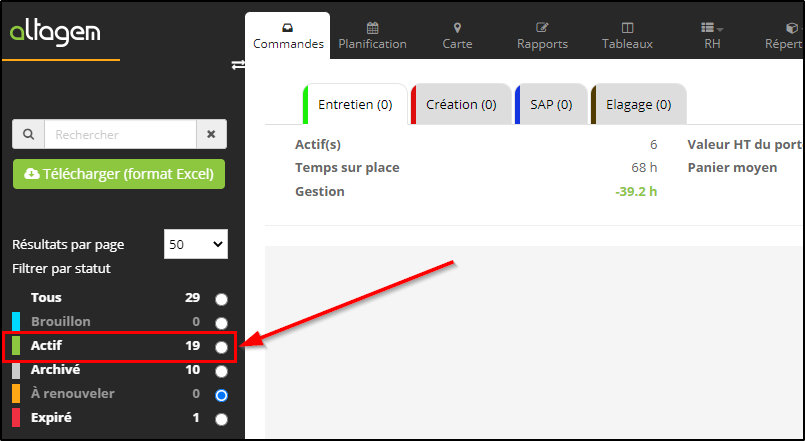This screenshot has height=441, width=805.
Task: Open the Commandes tab
Action: point(288,35)
